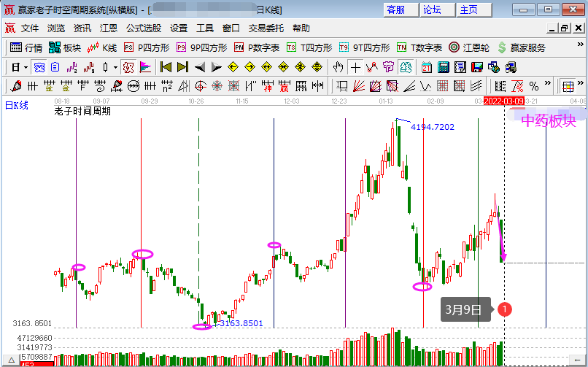Viewport: 588px width, 367px height.
Task: Click the yellow diamond left-arrow icon
Action: point(233,67)
